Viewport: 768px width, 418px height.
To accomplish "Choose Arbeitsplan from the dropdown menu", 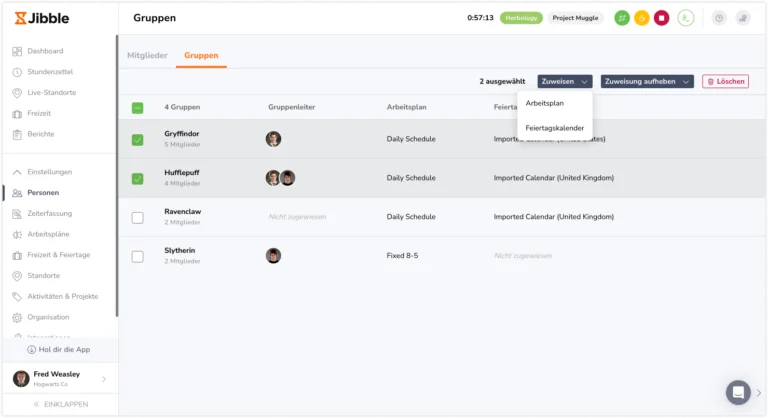I will point(545,103).
